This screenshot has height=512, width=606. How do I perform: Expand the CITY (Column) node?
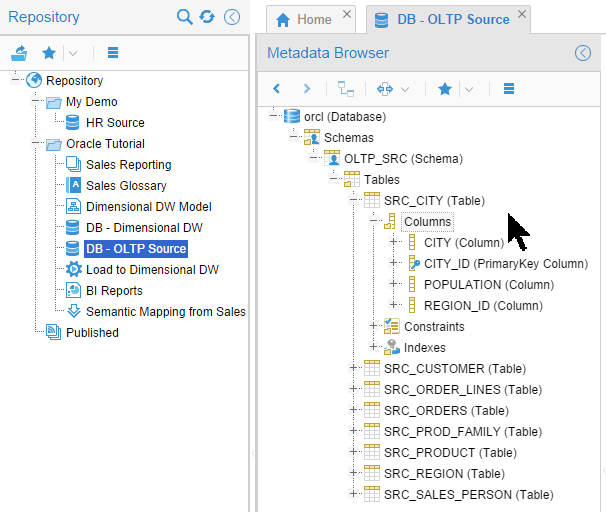click(393, 242)
